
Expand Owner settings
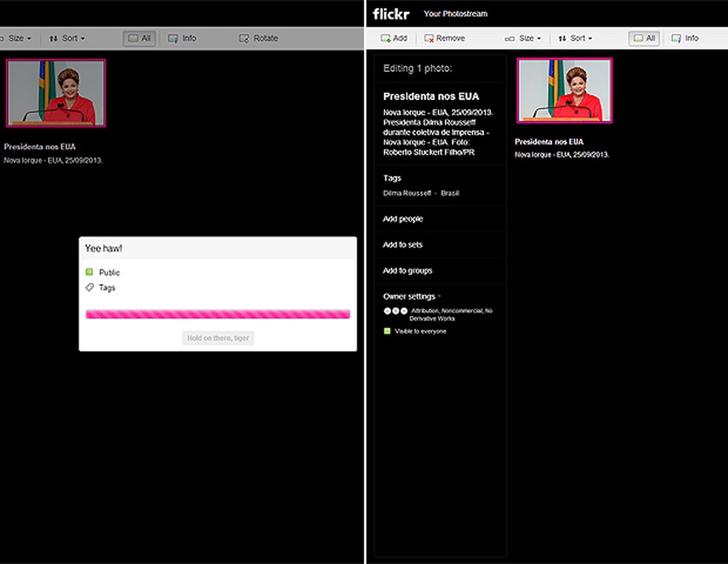[x=411, y=296]
